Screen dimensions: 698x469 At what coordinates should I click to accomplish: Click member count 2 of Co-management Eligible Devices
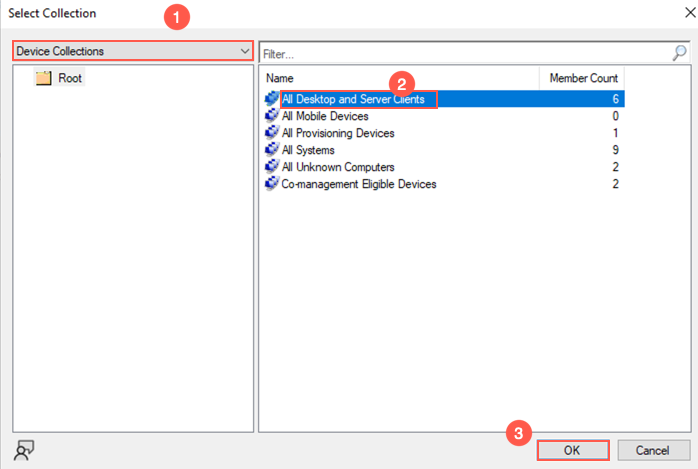coord(615,184)
